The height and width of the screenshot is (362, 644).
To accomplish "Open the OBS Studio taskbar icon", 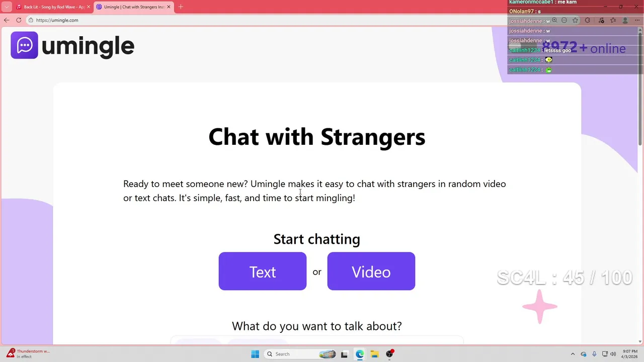I will click(x=389, y=354).
